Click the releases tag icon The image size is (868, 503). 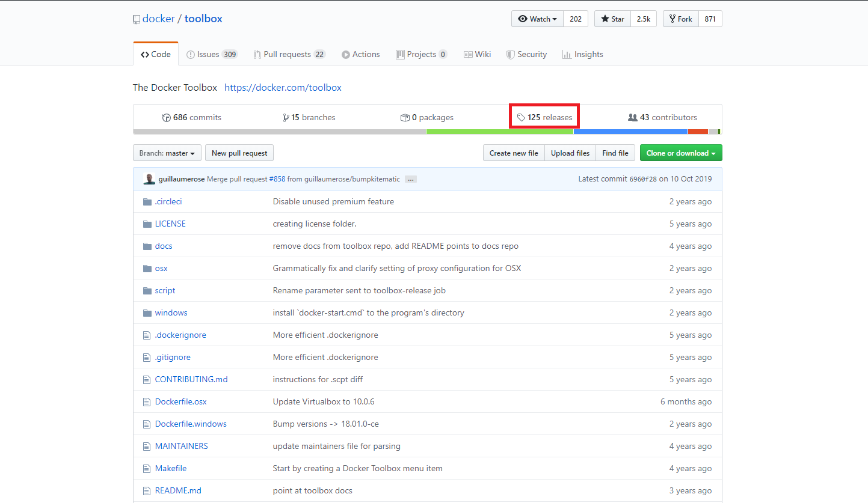tap(521, 118)
